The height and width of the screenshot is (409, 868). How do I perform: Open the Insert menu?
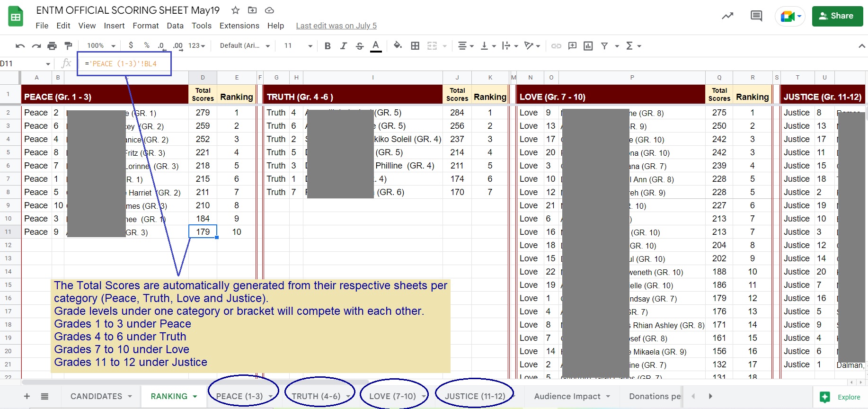click(x=115, y=26)
